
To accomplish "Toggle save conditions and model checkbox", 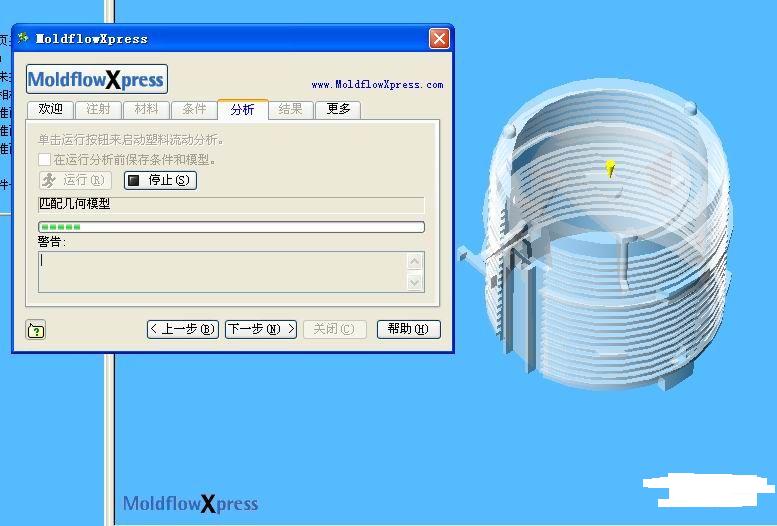I will [x=45, y=160].
